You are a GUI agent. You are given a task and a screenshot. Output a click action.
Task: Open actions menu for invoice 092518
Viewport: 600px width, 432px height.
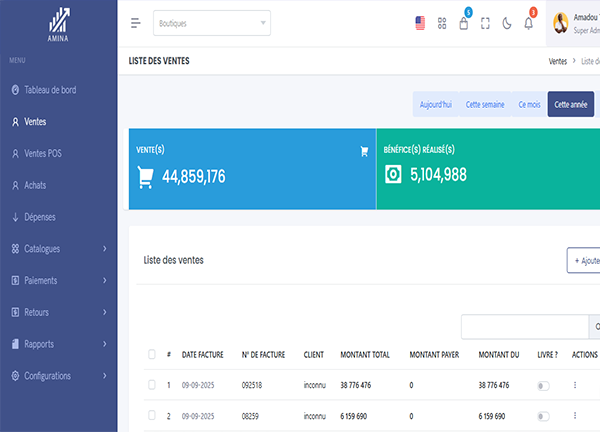coord(574,385)
